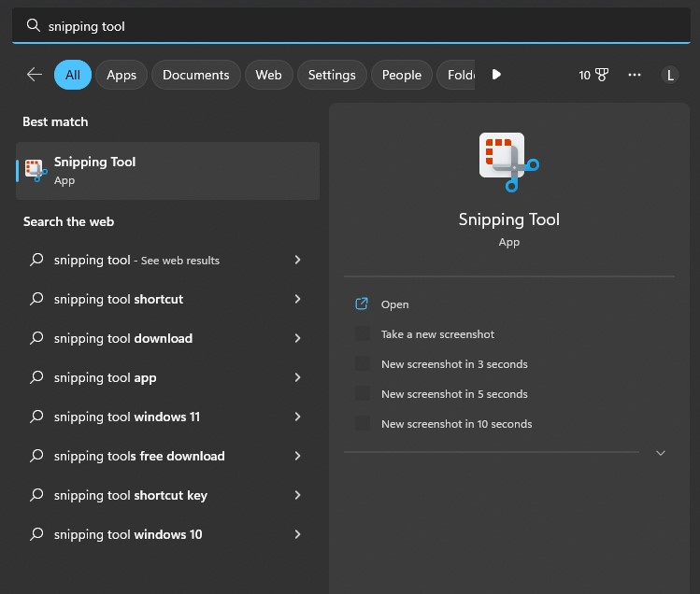Expand 'snipping tool windows 10' chevron
The height and width of the screenshot is (594, 700).
[298, 534]
